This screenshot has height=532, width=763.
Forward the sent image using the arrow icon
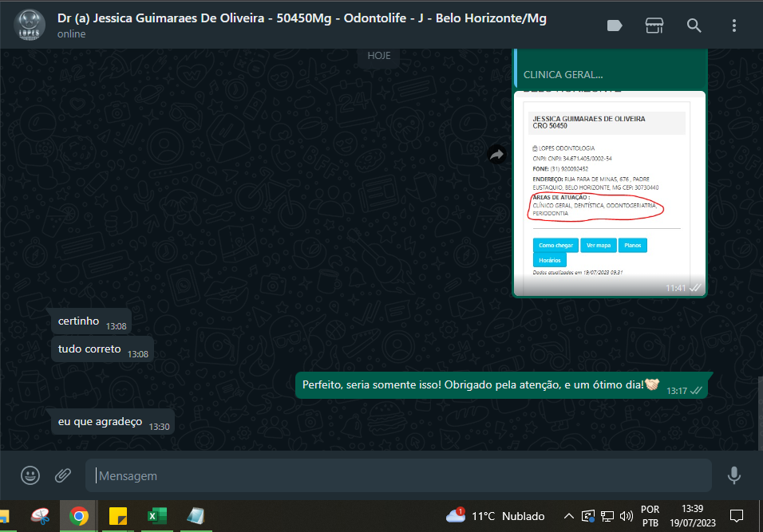(496, 156)
